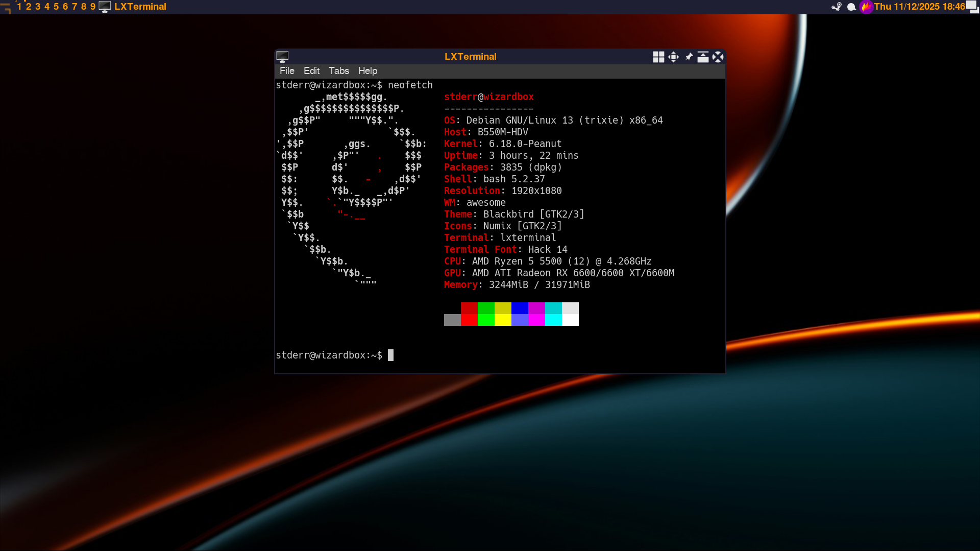The width and height of the screenshot is (980, 551).
Task: Expand the Tabs menu
Action: point(338,71)
